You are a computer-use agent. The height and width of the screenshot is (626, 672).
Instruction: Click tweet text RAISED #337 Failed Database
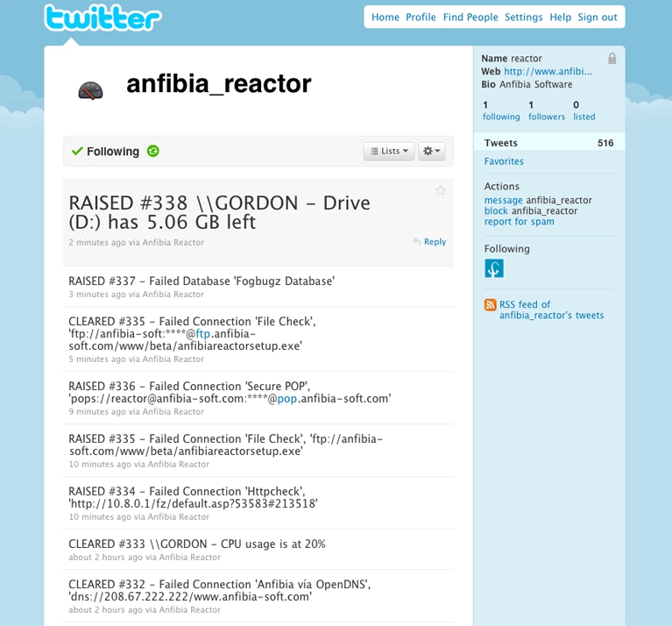202,281
